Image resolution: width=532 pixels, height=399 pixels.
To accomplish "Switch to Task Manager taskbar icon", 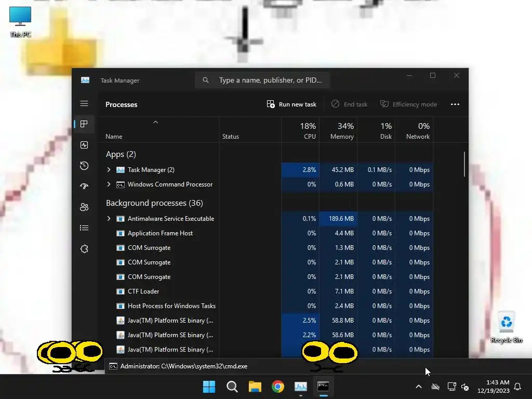I will [301, 387].
